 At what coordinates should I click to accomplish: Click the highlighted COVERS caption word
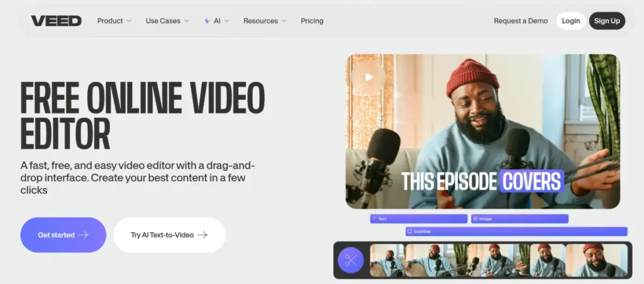tap(532, 181)
